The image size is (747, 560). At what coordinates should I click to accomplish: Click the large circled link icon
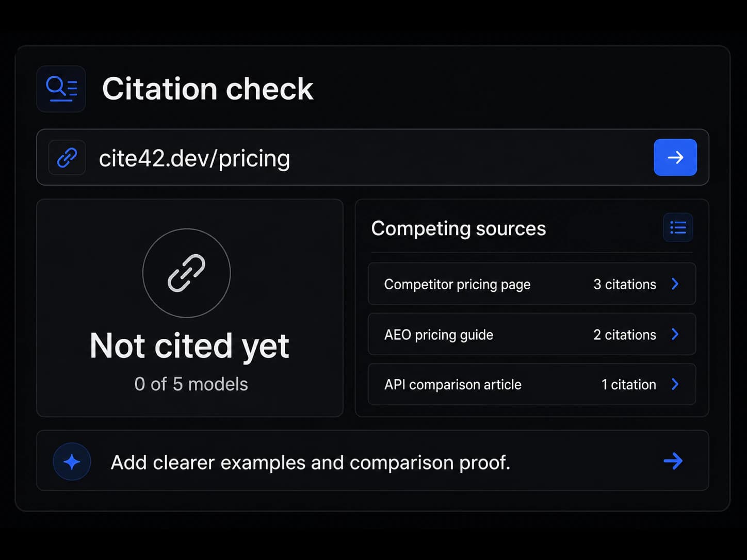pyautogui.click(x=186, y=273)
